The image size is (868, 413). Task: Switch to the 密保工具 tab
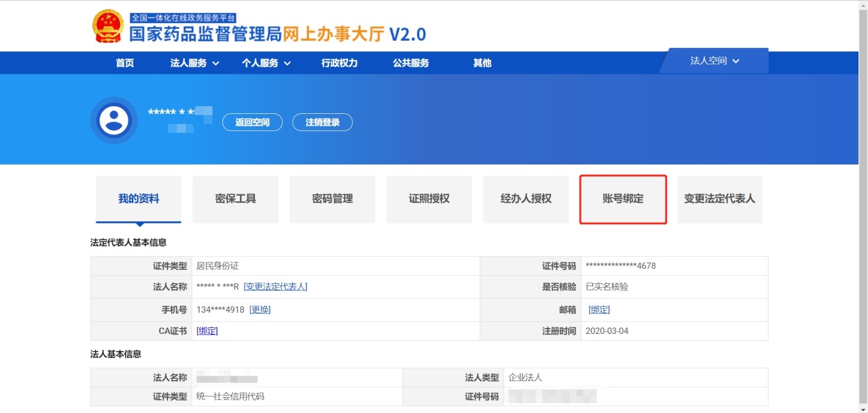(x=235, y=199)
